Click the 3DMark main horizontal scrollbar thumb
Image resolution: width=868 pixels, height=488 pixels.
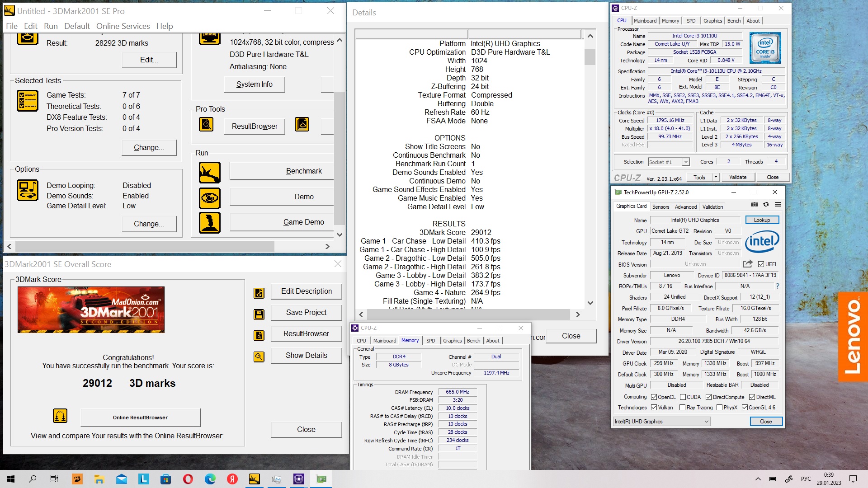(x=145, y=246)
